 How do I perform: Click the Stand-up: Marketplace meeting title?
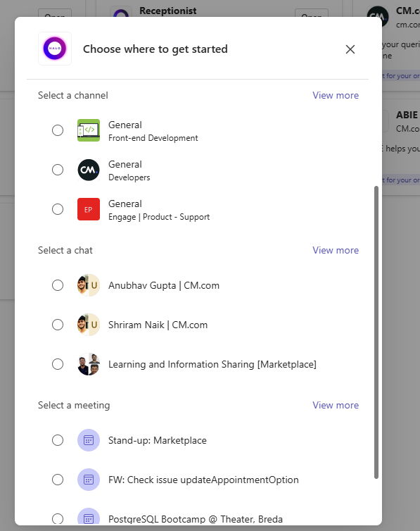[x=158, y=440]
